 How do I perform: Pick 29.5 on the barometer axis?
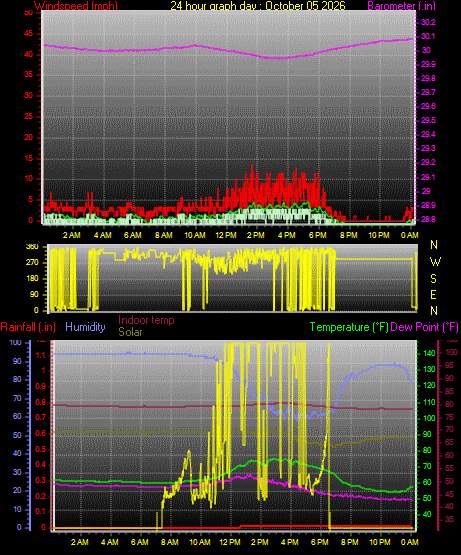428,120
